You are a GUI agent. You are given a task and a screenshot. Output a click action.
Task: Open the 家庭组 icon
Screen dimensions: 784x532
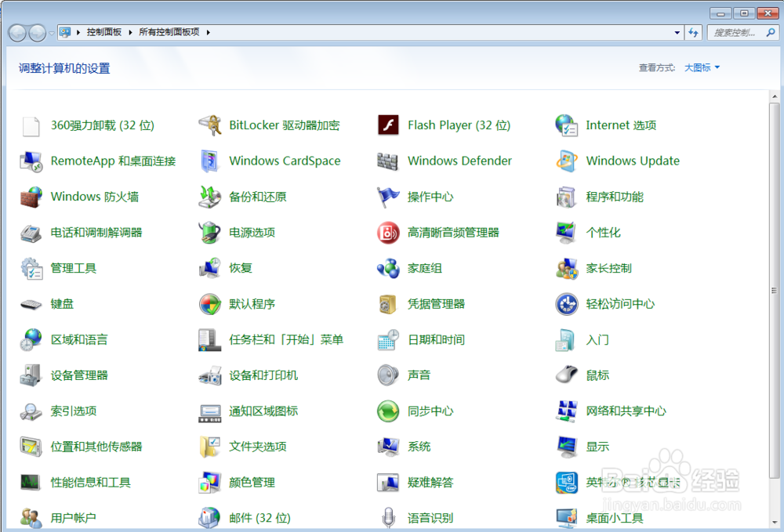click(x=388, y=268)
